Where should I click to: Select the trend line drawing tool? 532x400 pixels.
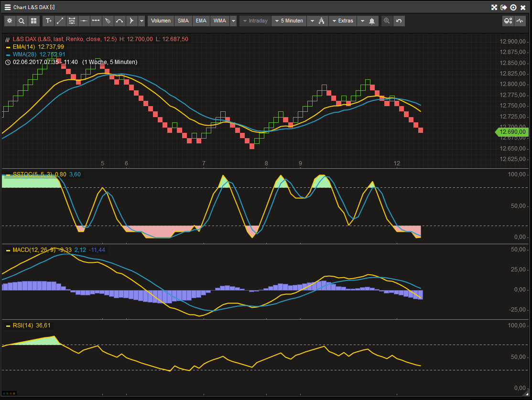coord(60,21)
